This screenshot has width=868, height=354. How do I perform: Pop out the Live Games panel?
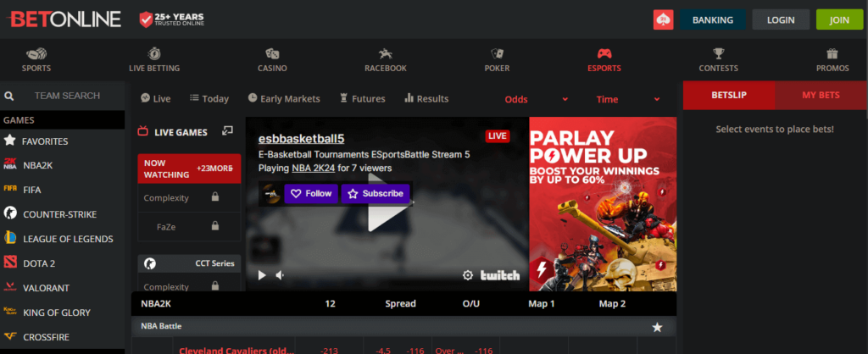(x=227, y=131)
